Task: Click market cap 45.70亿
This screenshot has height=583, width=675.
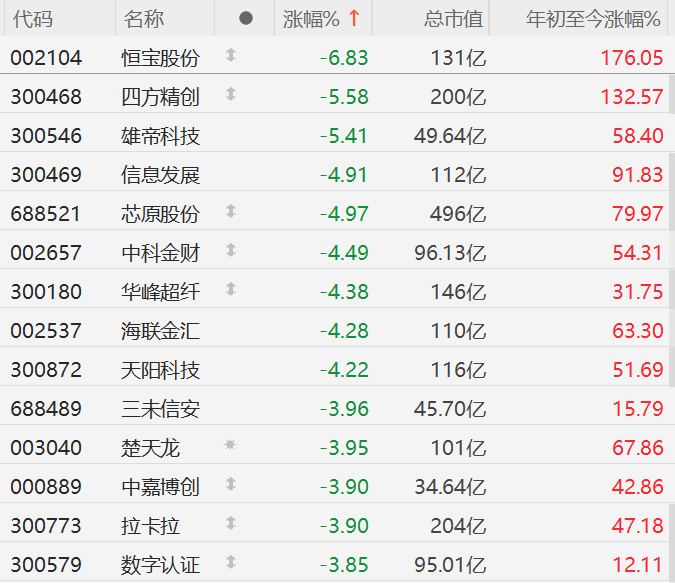Action: (x=450, y=409)
